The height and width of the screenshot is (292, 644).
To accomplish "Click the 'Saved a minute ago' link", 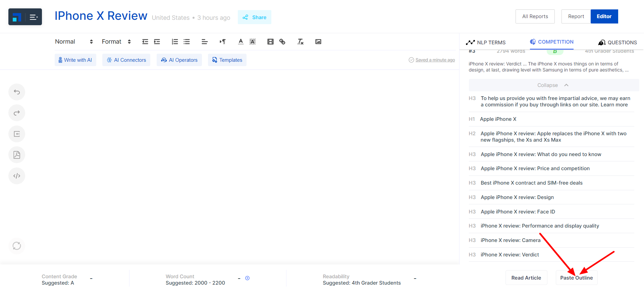I will 435,60.
